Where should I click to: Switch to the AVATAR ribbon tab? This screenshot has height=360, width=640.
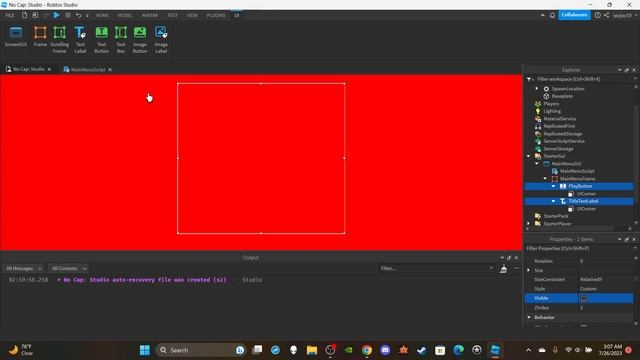pyautogui.click(x=150, y=15)
